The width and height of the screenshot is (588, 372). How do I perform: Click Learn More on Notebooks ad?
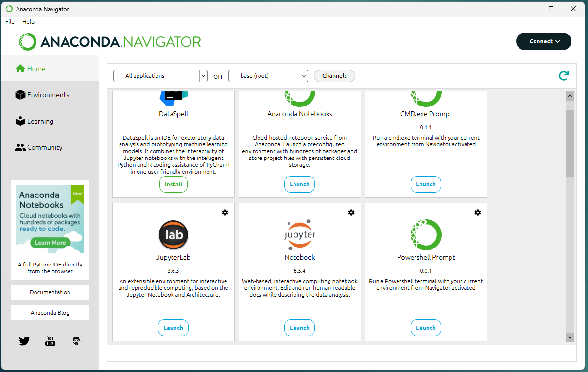(x=50, y=243)
